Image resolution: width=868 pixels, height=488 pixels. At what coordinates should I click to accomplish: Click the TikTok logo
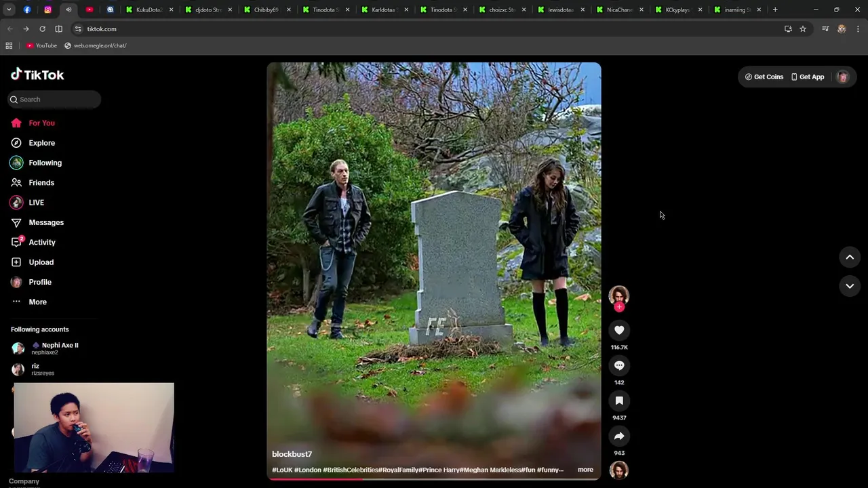pos(37,75)
